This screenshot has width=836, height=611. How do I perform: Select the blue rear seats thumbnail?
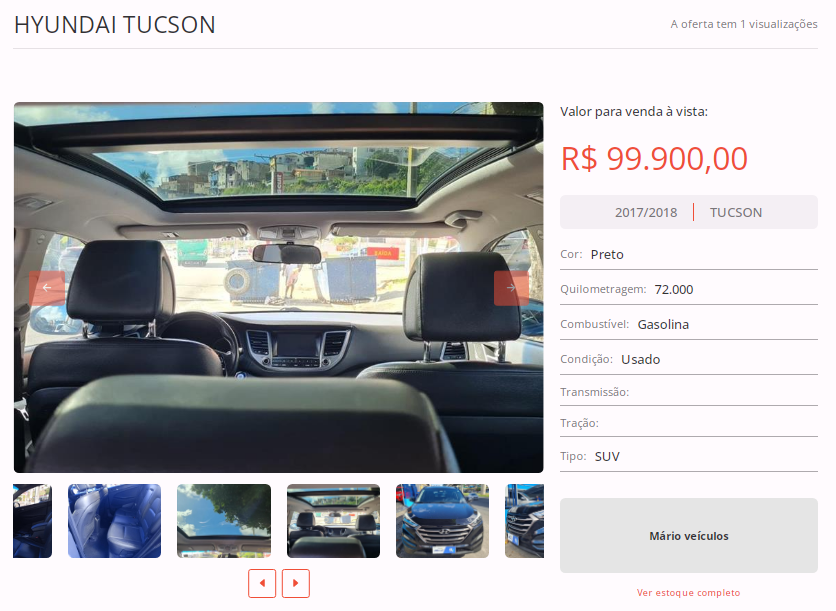tap(115, 521)
